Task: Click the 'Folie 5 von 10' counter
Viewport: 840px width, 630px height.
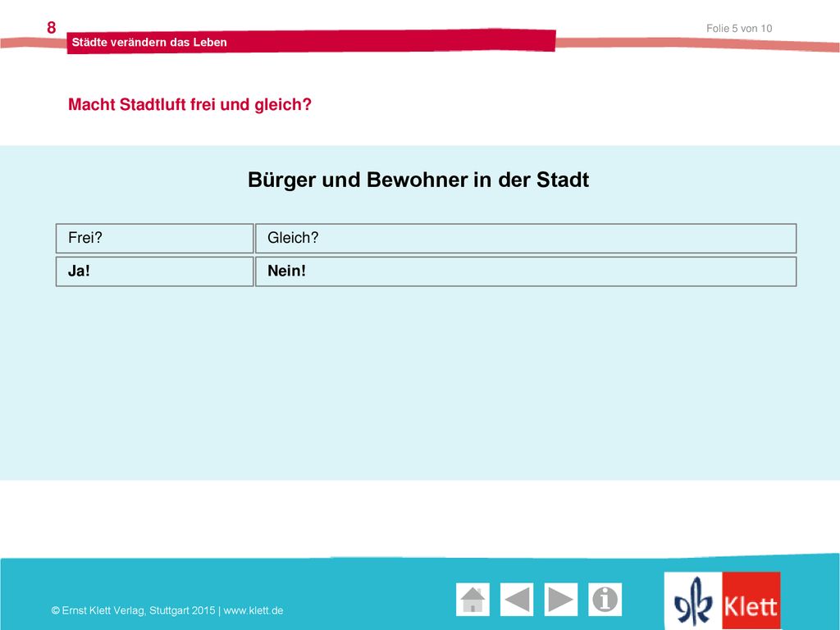Action: [x=739, y=29]
